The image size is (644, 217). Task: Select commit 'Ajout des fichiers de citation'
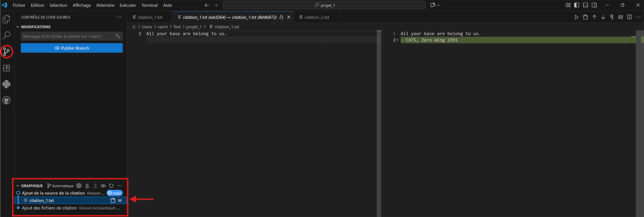pos(49,208)
